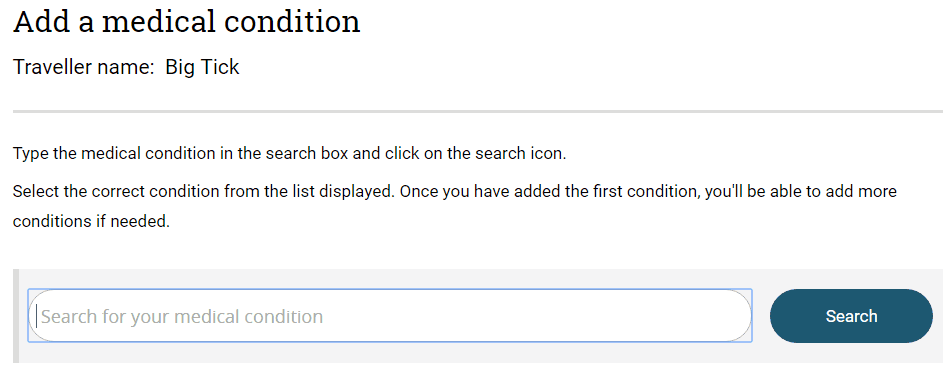Click the horizontal divider below traveller name
952x391 pixels.
tap(478, 111)
